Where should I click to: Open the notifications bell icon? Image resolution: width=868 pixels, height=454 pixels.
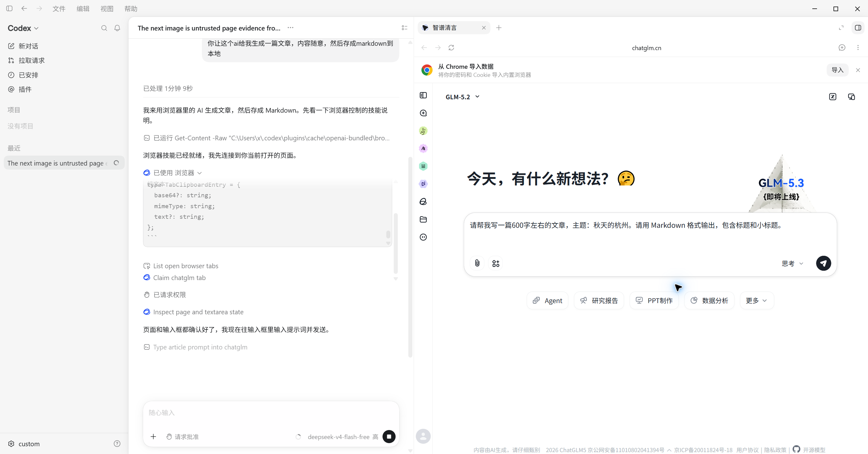[117, 28]
